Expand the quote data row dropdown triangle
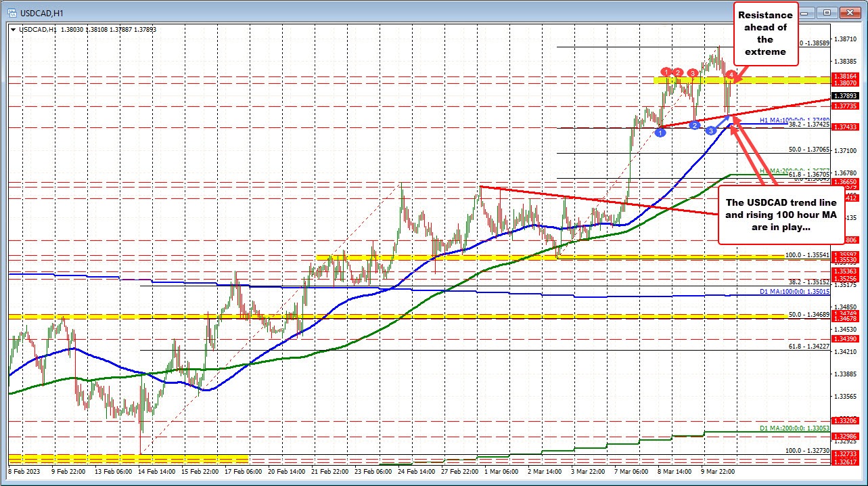Image resolution: width=868 pixels, height=486 pixels. point(13,30)
